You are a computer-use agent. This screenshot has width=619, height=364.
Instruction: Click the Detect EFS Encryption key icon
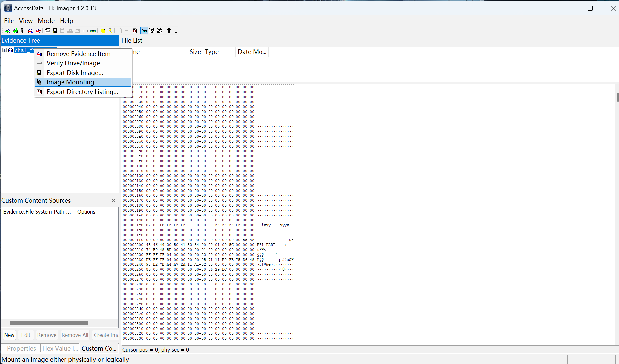pos(111,31)
